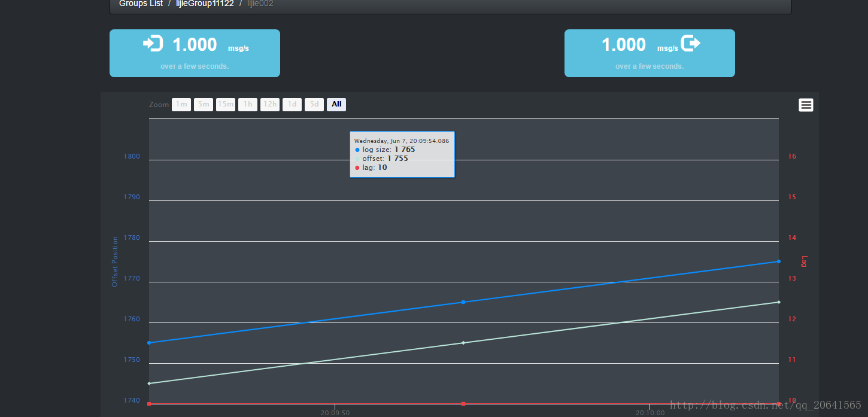Click the incoming messages arrow icon

click(x=153, y=44)
